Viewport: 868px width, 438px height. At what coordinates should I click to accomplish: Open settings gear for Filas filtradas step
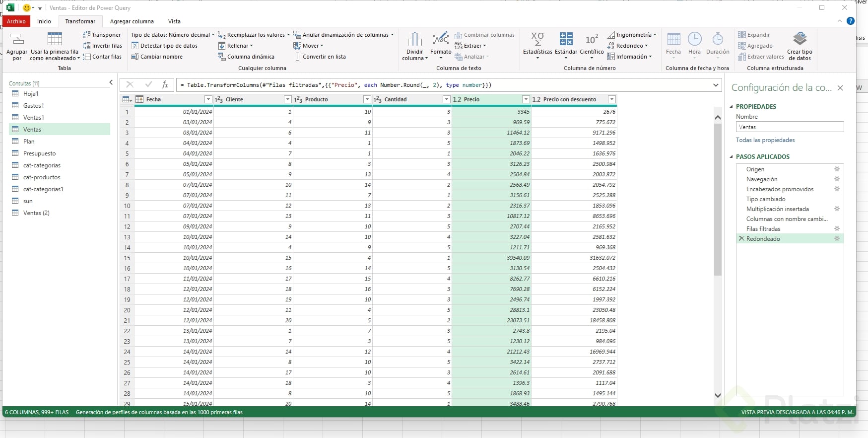pos(837,229)
